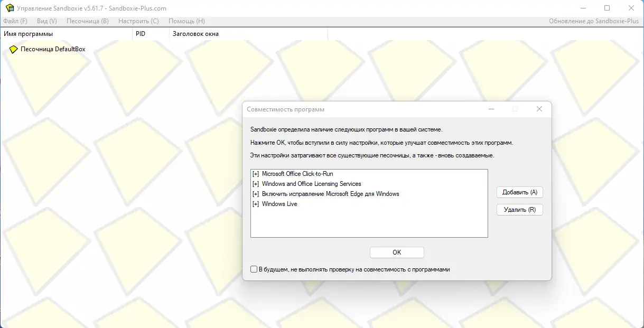Expand Windows and Office Licensing Services [+]

tap(256, 184)
